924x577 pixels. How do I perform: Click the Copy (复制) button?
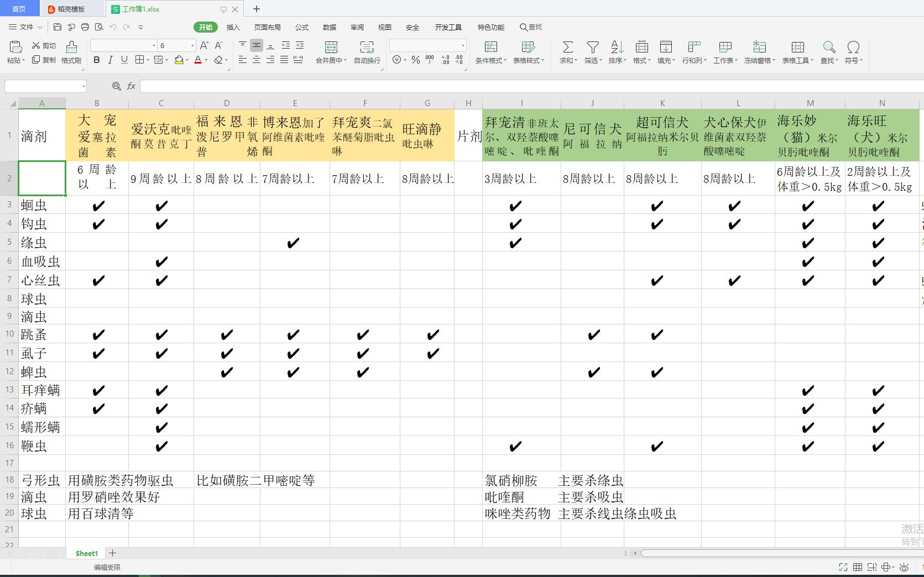(44, 60)
